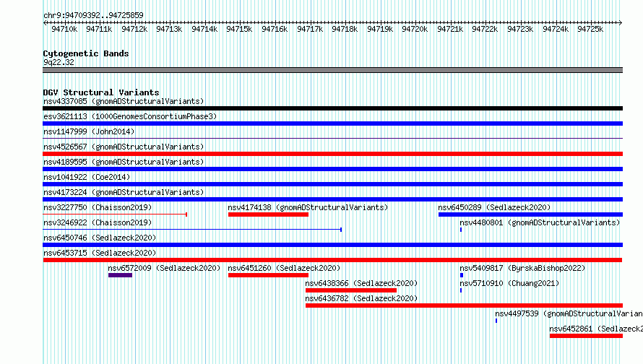Click the esv3621113 1000GenomesConsortiumPhase3 label
The image size is (643, 364).
130,116
